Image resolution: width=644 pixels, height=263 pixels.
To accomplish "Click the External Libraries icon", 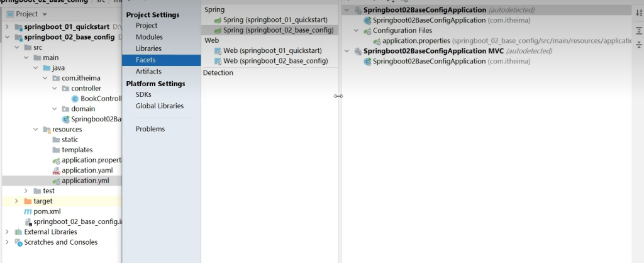I will tap(19, 232).
